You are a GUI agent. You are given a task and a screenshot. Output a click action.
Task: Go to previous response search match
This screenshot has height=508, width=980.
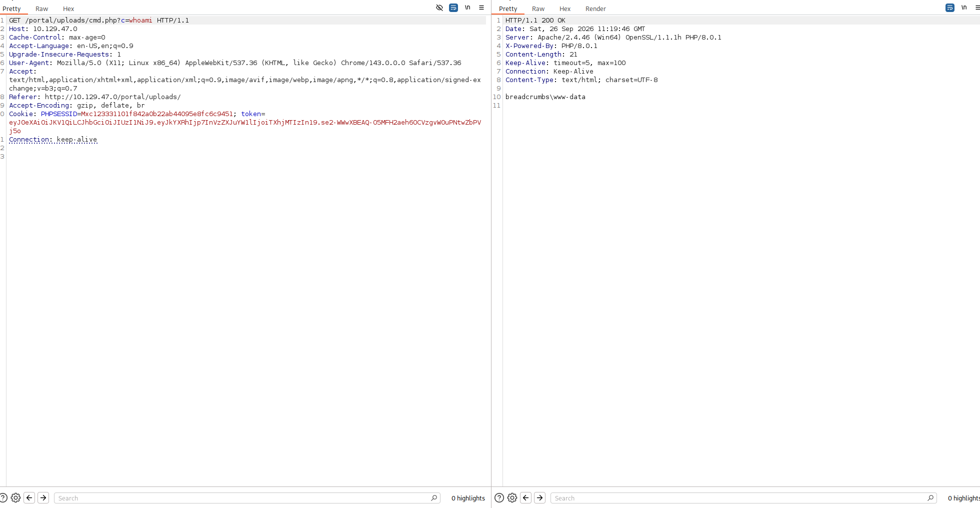pos(526,497)
